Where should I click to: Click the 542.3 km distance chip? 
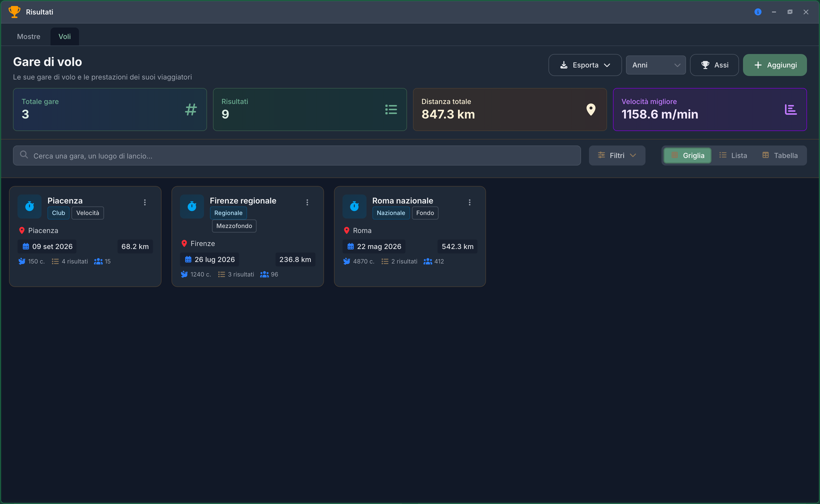(457, 247)
